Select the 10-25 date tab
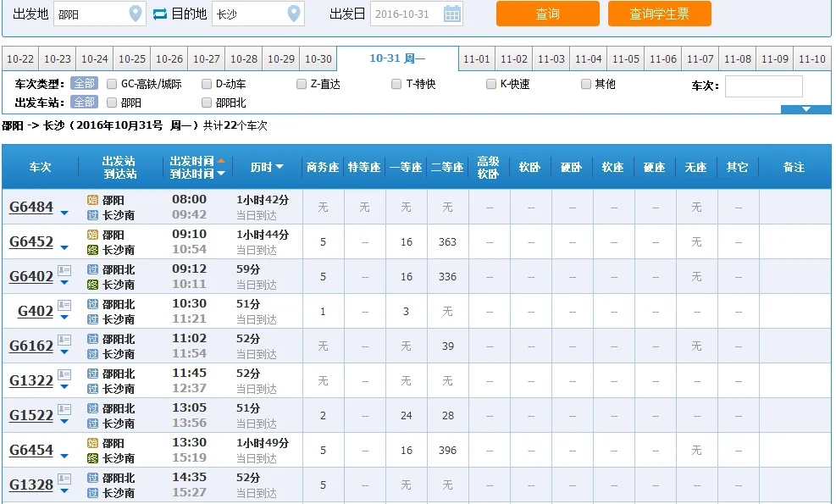Image resolution: width=836 pixels, height=504 pixels. point(132,58)
